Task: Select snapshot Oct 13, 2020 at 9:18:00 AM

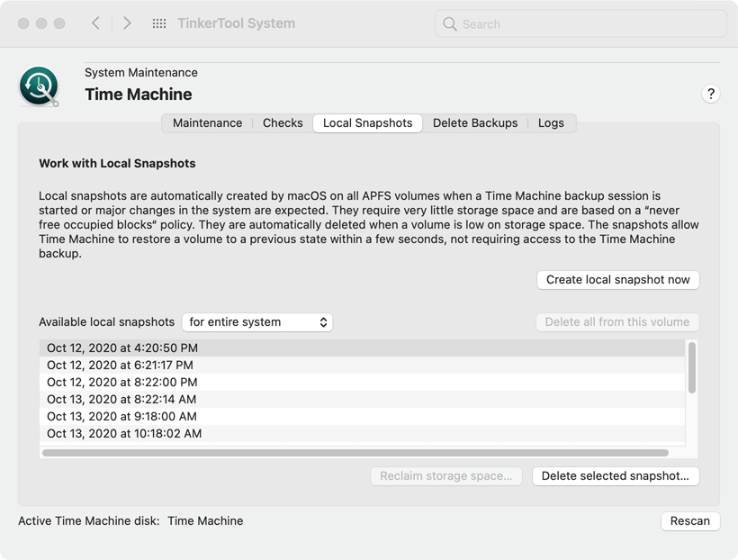Action: tap(121, 417)
